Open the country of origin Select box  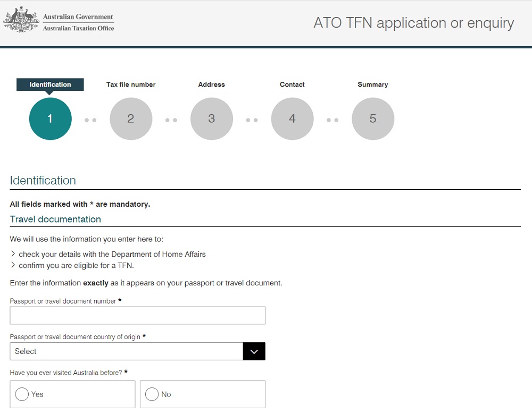(126, 351)
